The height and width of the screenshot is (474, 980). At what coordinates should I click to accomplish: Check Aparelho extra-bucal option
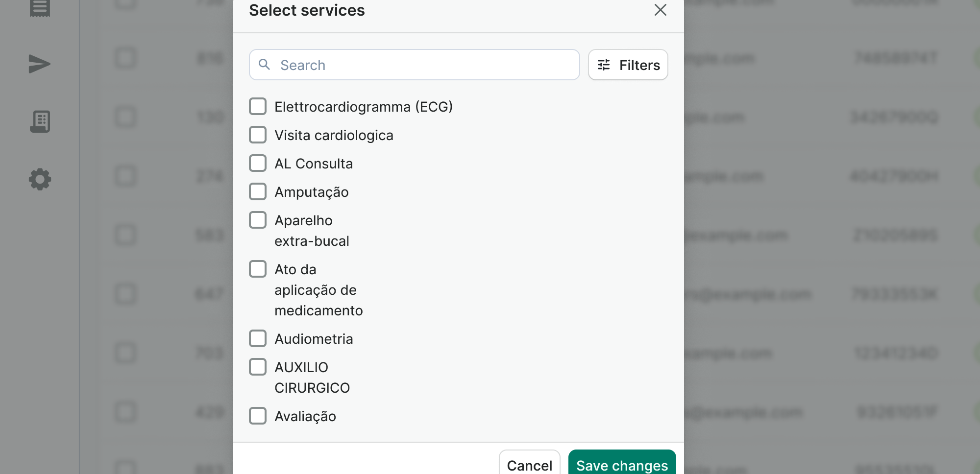(258, 220)
